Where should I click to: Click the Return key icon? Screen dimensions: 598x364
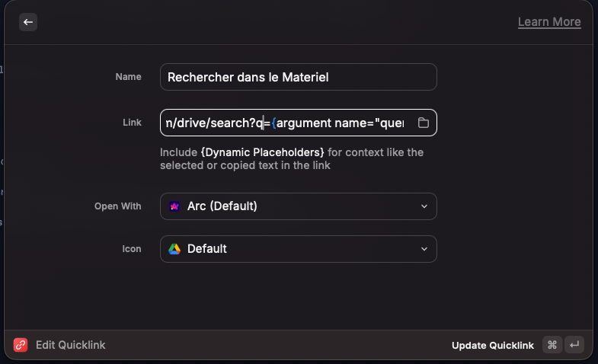(x=574, y=345)
